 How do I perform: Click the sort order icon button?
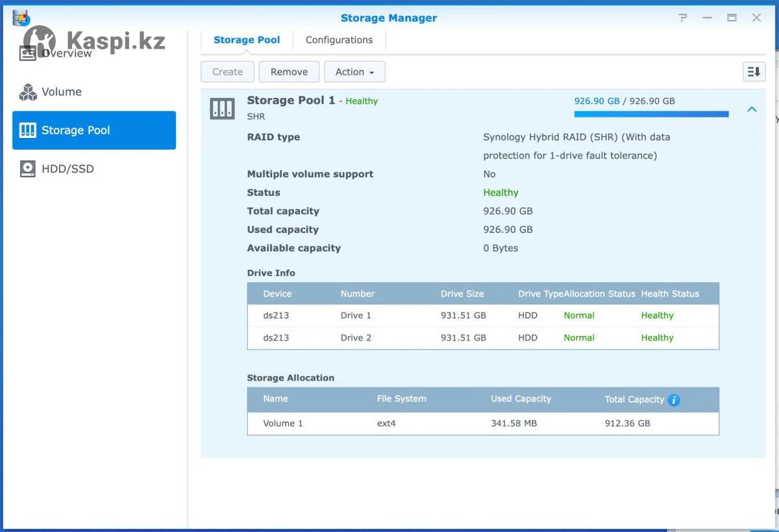click(x=754, y=72)
